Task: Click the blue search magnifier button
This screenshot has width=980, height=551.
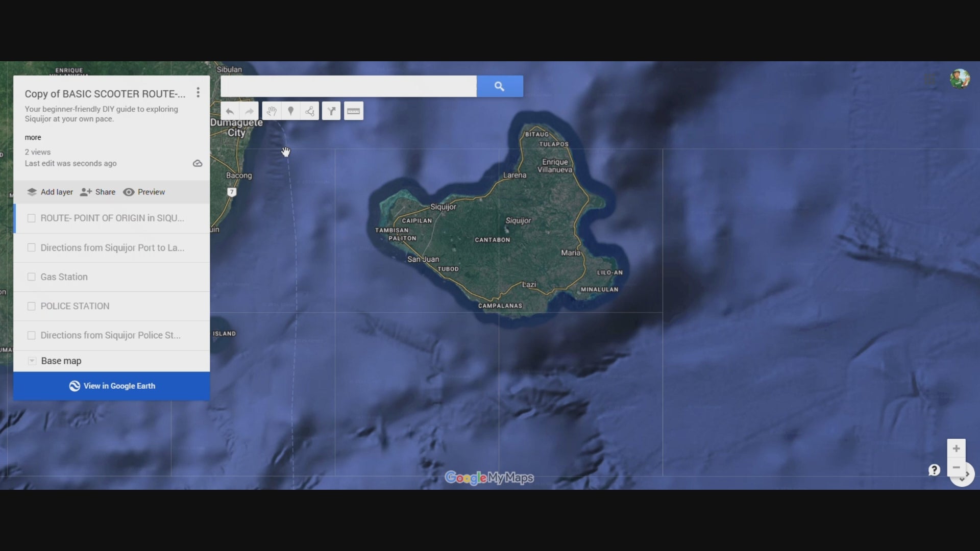Action: click(500, 86)
